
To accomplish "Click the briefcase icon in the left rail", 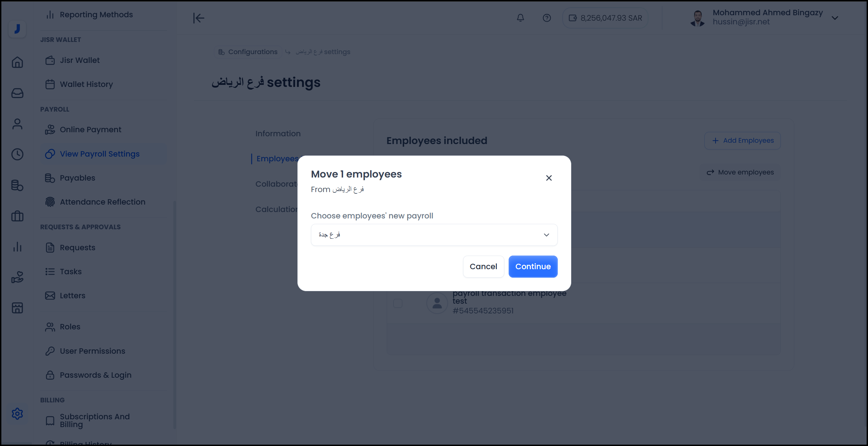I will [17, 216].
